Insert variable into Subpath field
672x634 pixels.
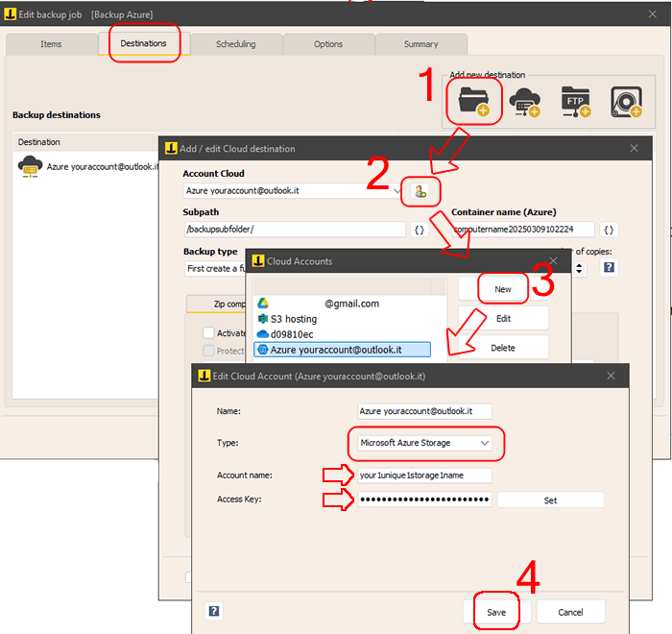pyautogui.click(x=420, y=230)
